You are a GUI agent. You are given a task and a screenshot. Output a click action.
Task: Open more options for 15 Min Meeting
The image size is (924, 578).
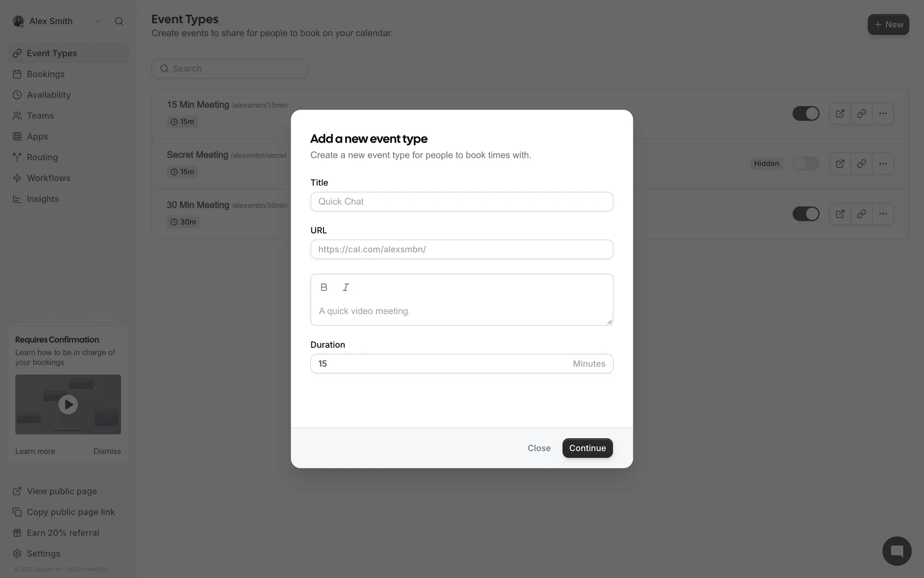(883, 114)
